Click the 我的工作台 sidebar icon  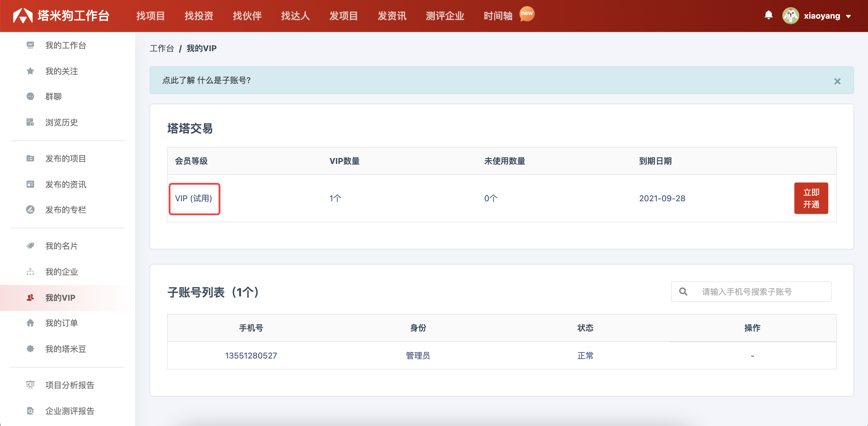pos(30,45)
